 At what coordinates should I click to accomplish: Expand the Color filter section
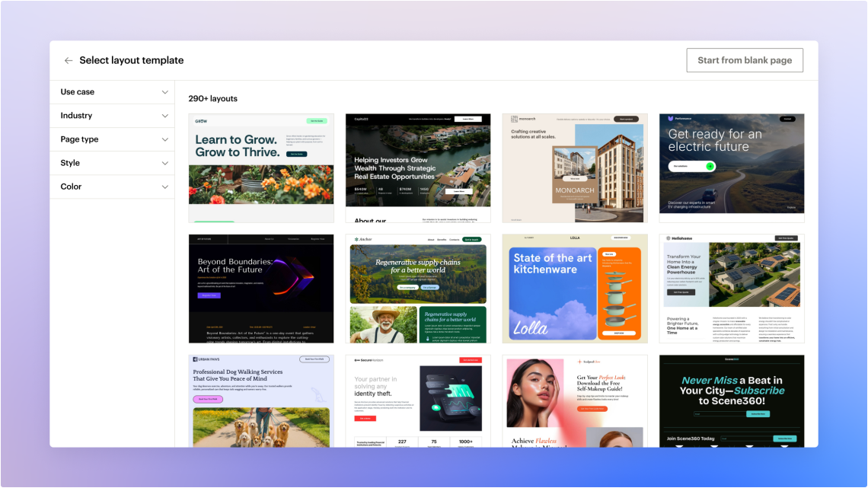(113, 187)
